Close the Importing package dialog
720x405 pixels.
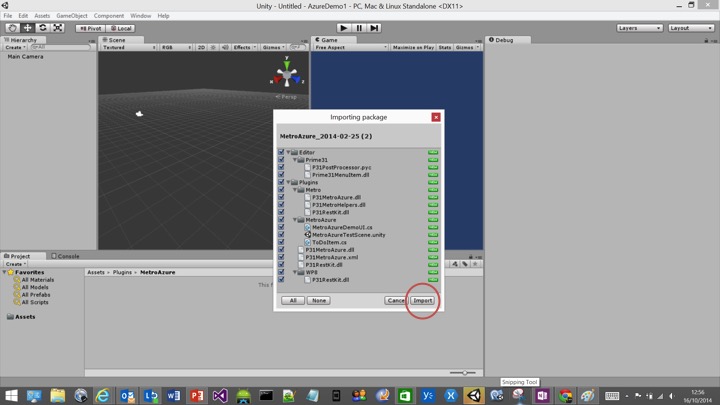(x=436, y=117)
